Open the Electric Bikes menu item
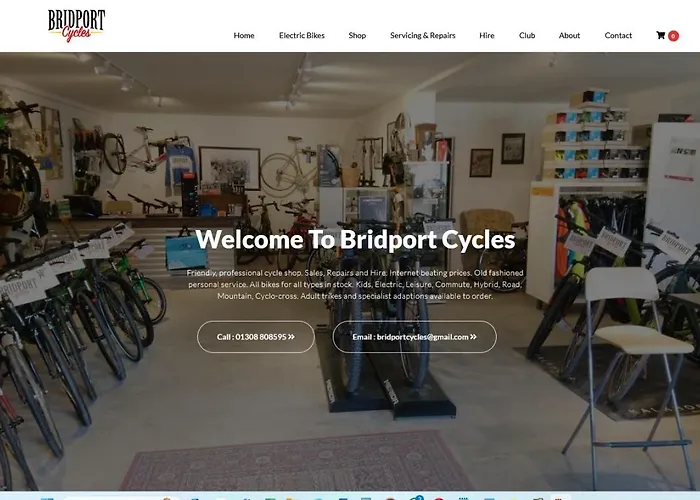700x500 pixels. point(302,35)
